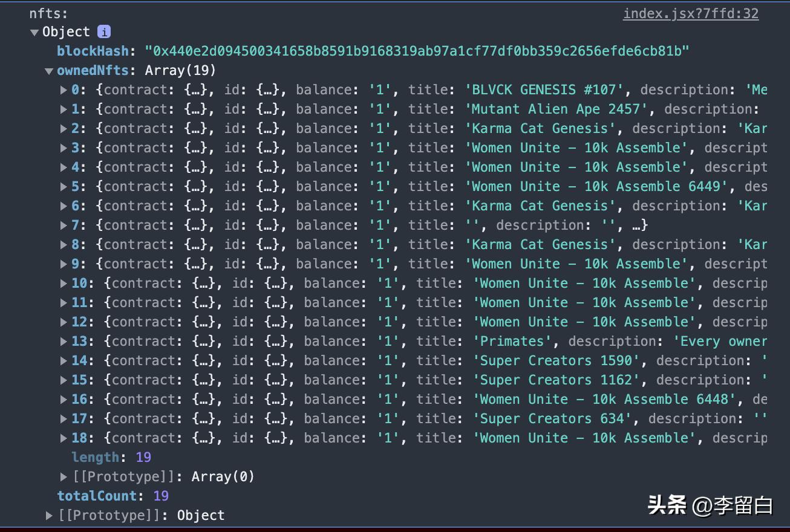The width and height of the screenshot is (790, 532).
Task: Expand array item 12 in ownedNfts
Action: [x=64, y=322]
